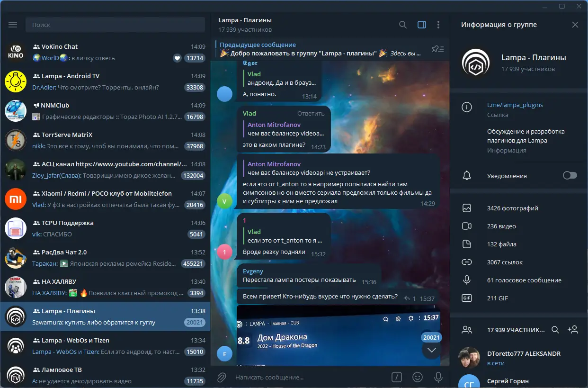
Task: Search group members magnifier icon
Action: [x=556, y=330]
